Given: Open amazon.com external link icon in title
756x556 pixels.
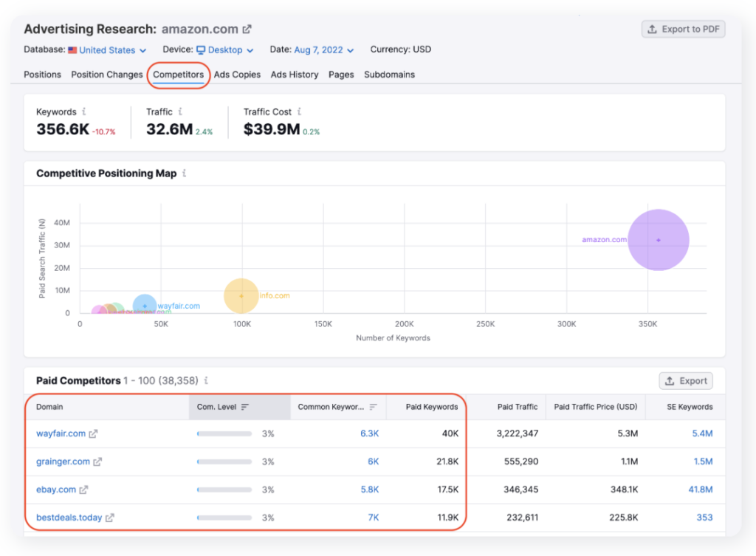Looking at the screenshot, I should point(247,30).
